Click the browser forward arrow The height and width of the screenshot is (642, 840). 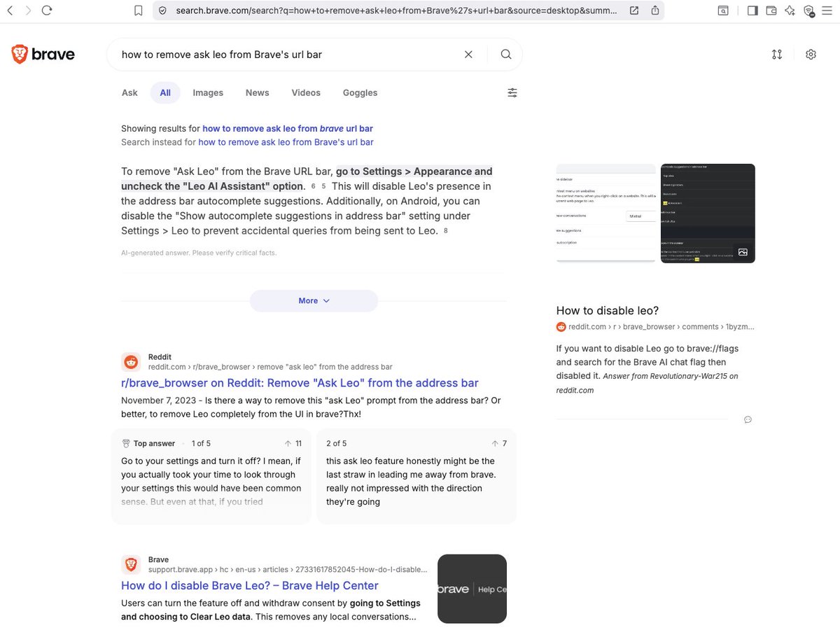coord(28,11)
